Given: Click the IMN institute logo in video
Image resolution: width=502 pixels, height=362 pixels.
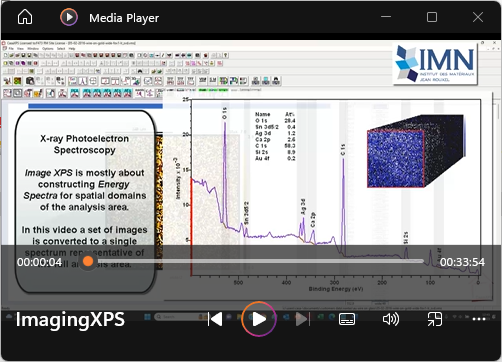Looking at the screenshot, I should 435,64.
